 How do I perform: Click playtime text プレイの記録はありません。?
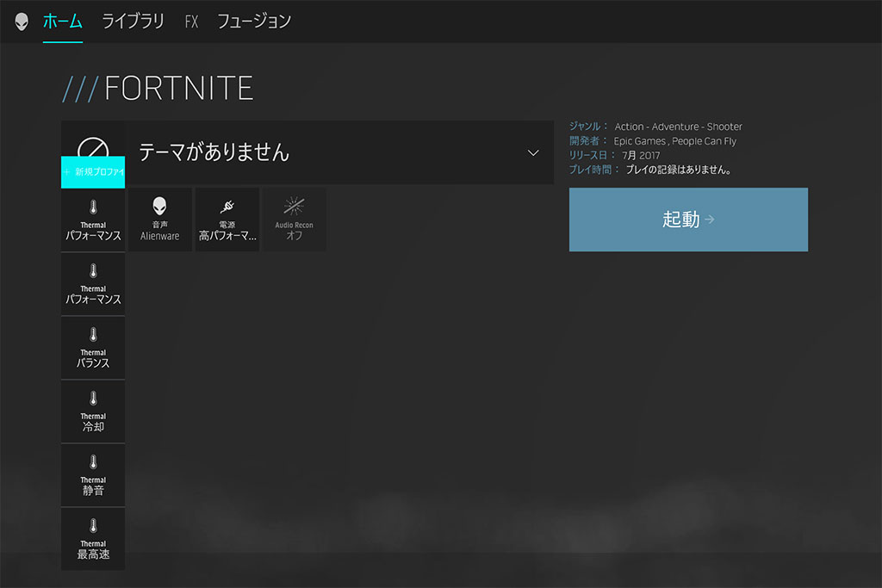(679, 170)
